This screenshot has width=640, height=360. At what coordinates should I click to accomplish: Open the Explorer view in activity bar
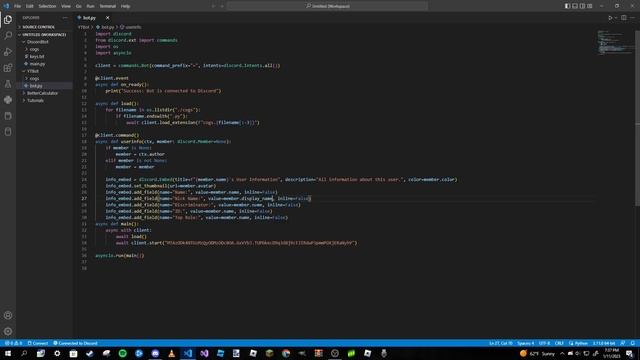[x=8, y=20]
